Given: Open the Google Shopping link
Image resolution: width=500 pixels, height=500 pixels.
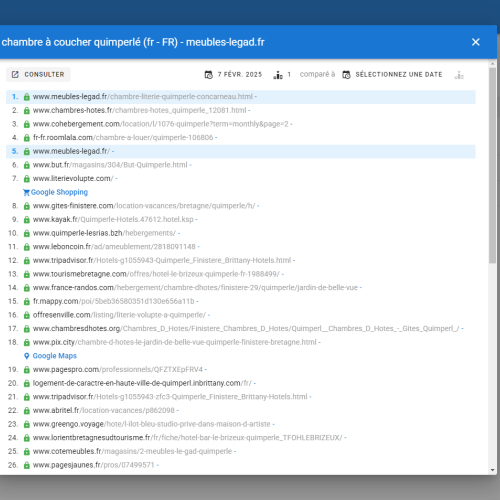Looking at the screenshot, I should (x=59, y=192).
